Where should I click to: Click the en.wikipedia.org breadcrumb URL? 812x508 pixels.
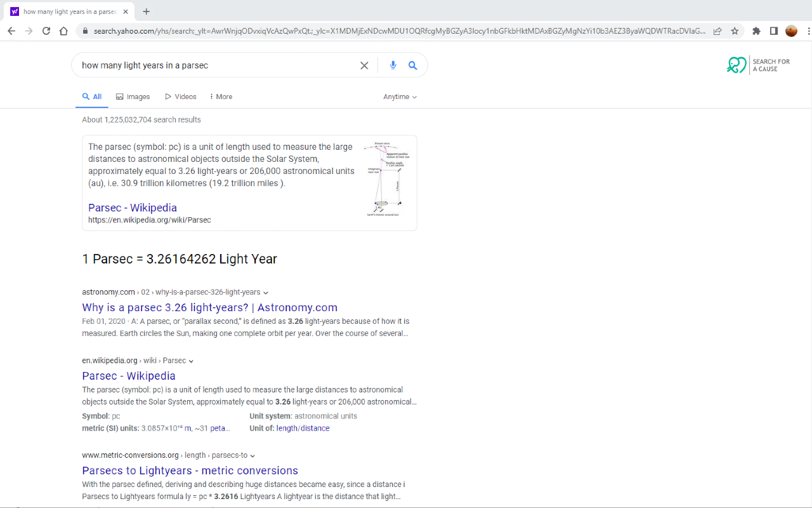(x=134, y=361)
